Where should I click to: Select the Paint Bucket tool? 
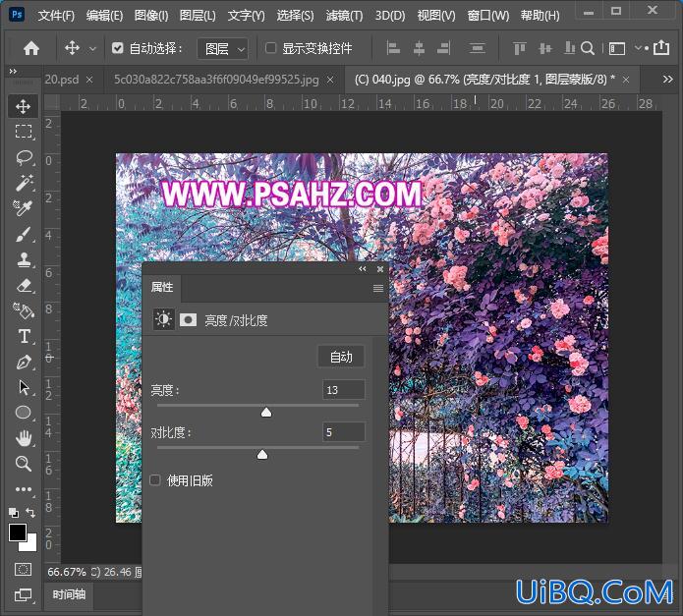pyautogui.click(x=23, y=310)
